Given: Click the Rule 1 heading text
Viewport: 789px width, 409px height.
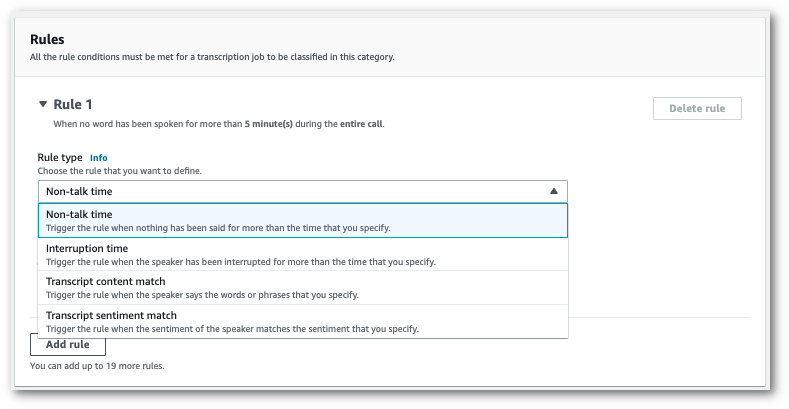Looking at the screenshot, I should pos(73,104).
